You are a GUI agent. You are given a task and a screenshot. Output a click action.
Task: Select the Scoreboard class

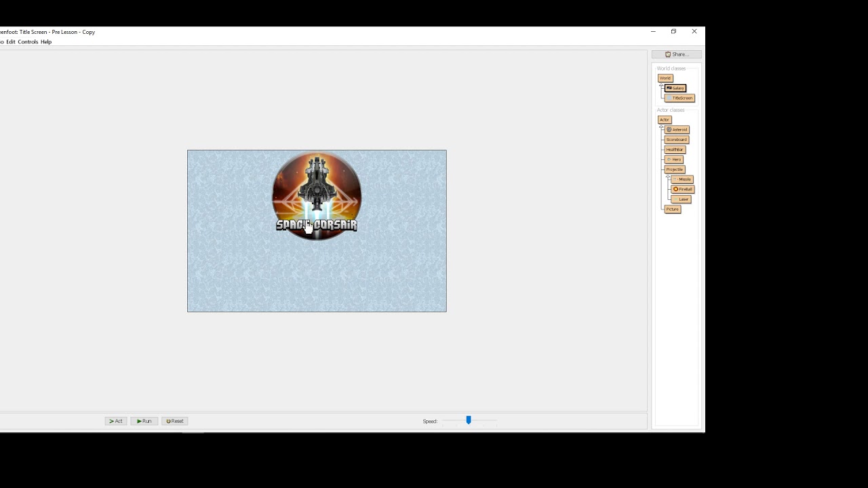[677, 140]
